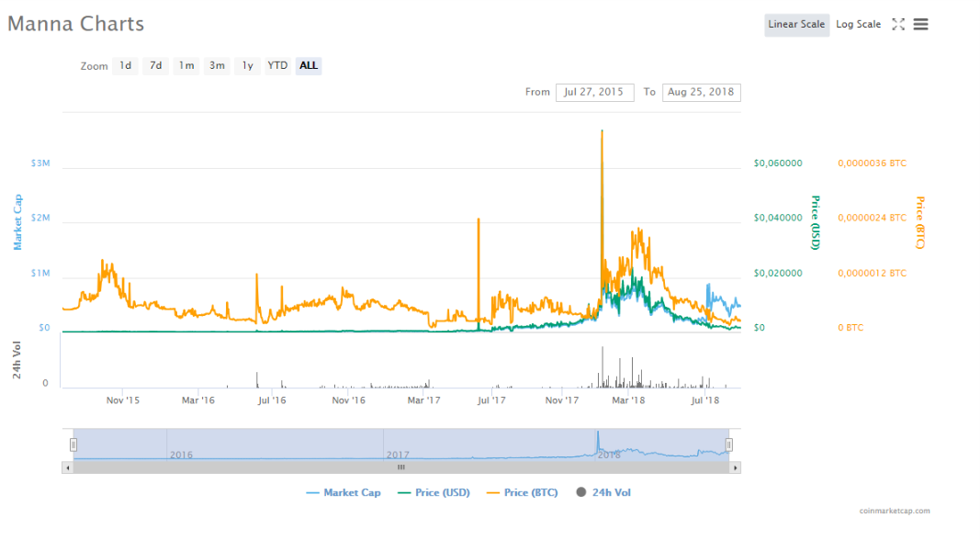Click the $0,020000 price label
Image resolution: width=980 pixels, height=540 pixels.
(778, 273)
